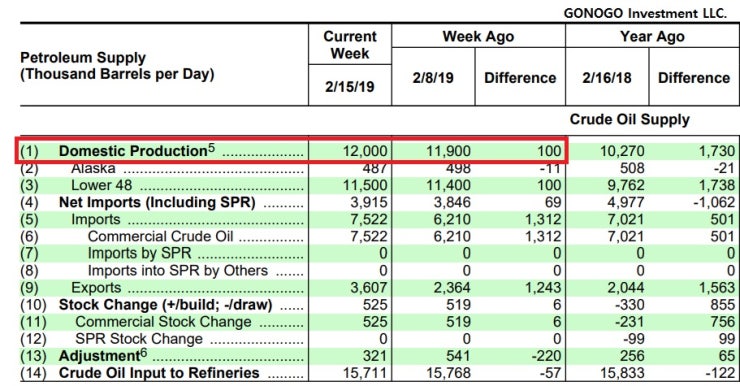The height and width of the screenshot is (386, 740).
Task: Click the Stock Change (+/build; -/draw) label
Action: coord(165,305)
